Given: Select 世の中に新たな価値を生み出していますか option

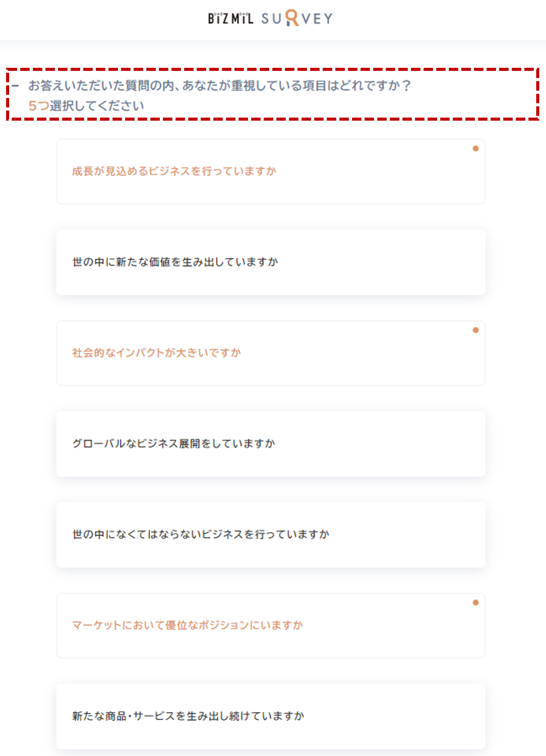Looking at the screenshot, I should 271,262.
